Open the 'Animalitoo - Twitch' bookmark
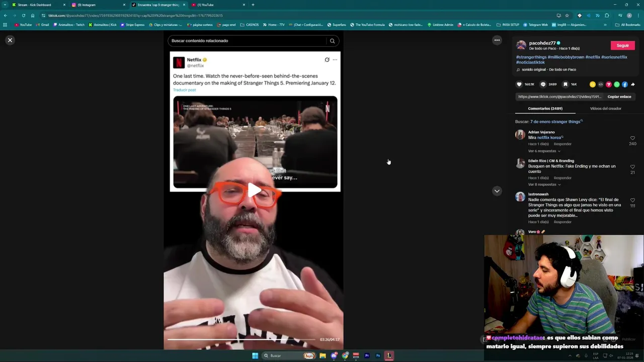Screen dimensions: 644x362 click(69, 25)
